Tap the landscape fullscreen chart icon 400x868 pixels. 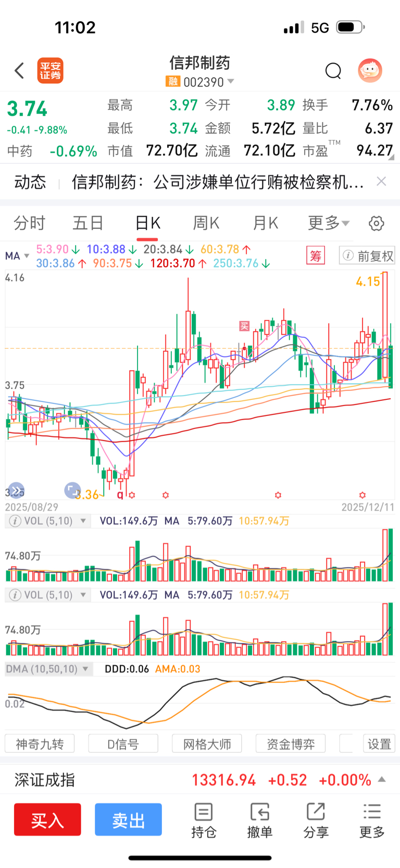(x=72, y=490)
